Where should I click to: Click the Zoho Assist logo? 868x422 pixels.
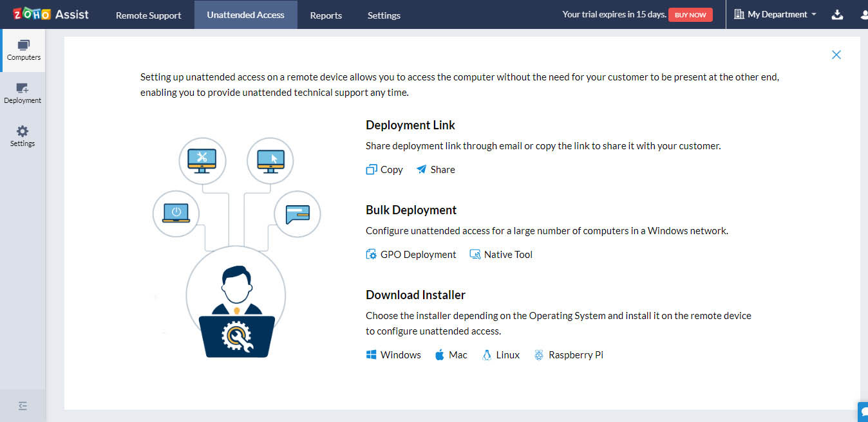(51, 14)
